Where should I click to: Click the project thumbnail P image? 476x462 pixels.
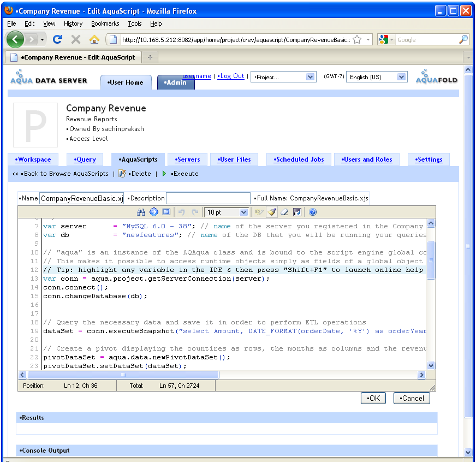click(35, 125)
